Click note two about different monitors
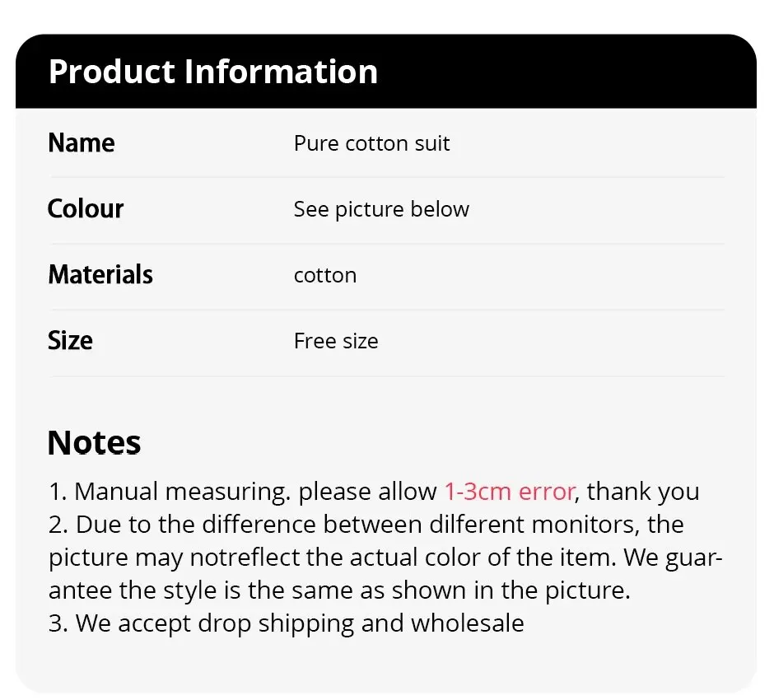The image size is (774, 700). click(x=366, y=525)
